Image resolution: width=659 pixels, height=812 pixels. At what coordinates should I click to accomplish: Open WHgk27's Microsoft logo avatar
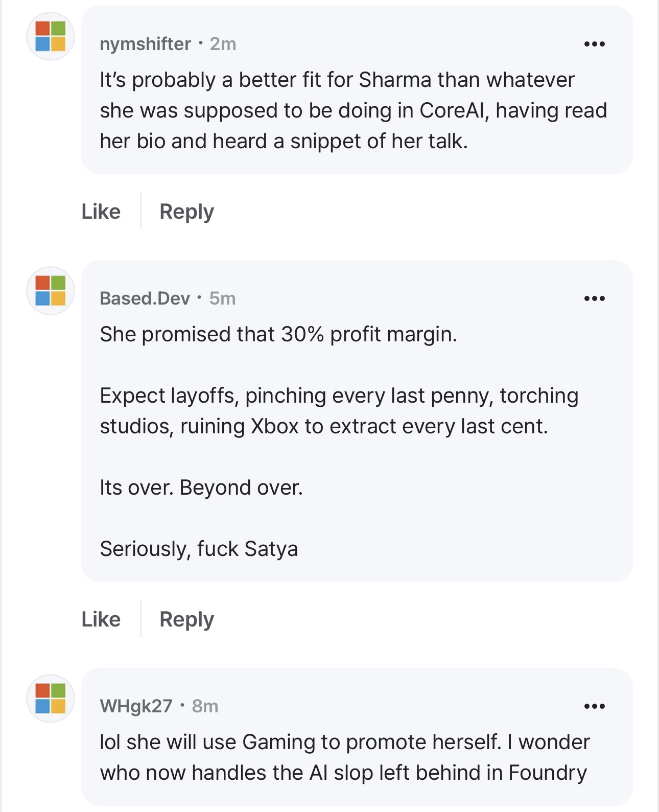click(51, 699)
